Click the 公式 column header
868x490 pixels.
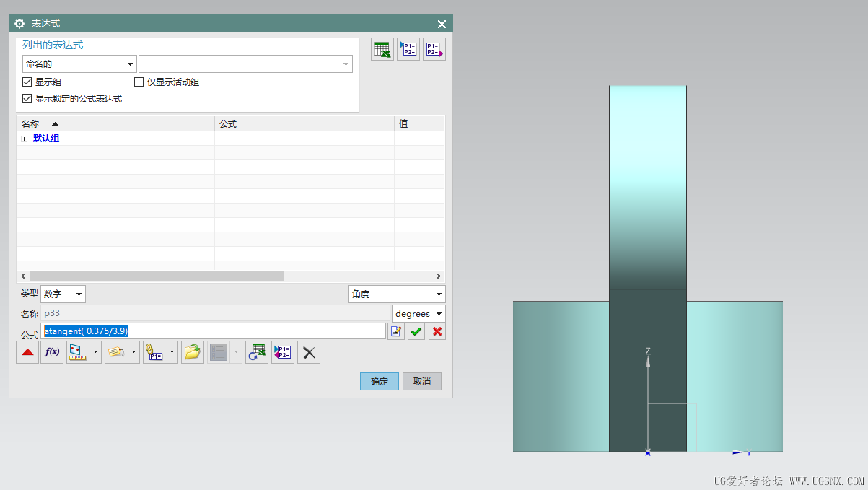tap(304, 123)
